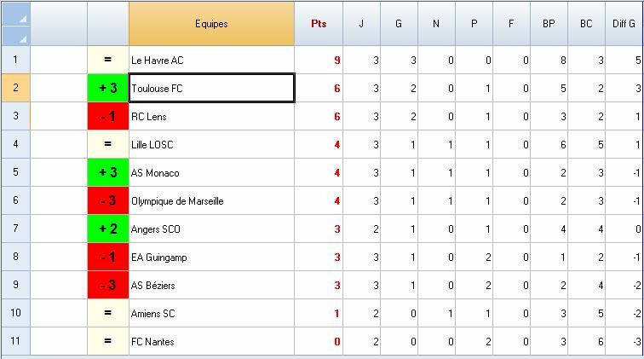Click the BP column header
The height and width of the screenshot is (359, 644).
pyautogui.click(x=549, y=24)
